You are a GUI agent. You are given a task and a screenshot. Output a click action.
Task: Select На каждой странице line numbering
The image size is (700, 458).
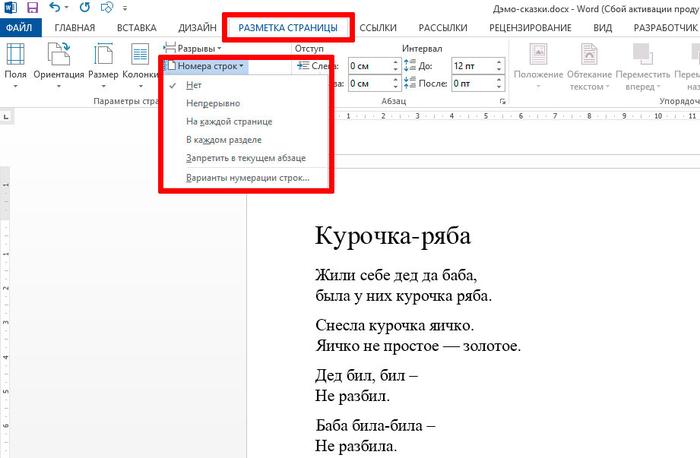click(x=229, y=121)
